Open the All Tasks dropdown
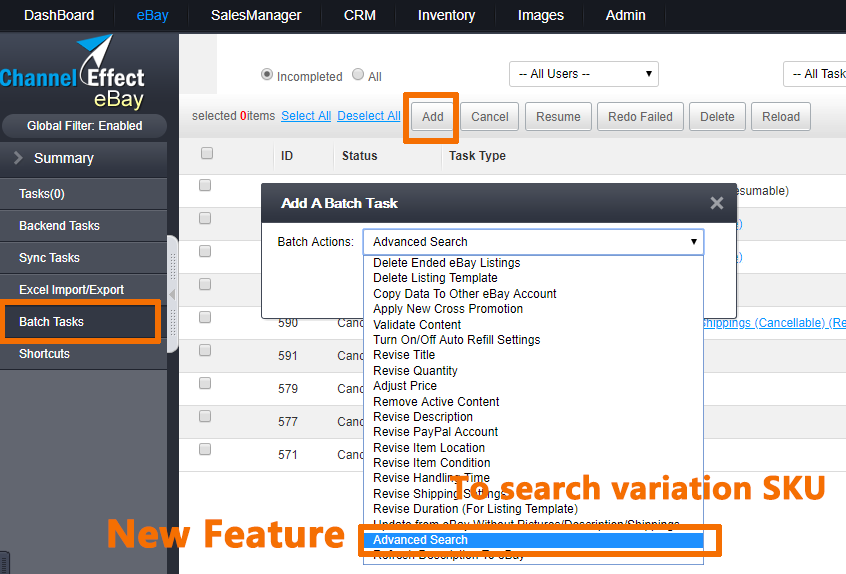846x574 pixels. point(815,74)
